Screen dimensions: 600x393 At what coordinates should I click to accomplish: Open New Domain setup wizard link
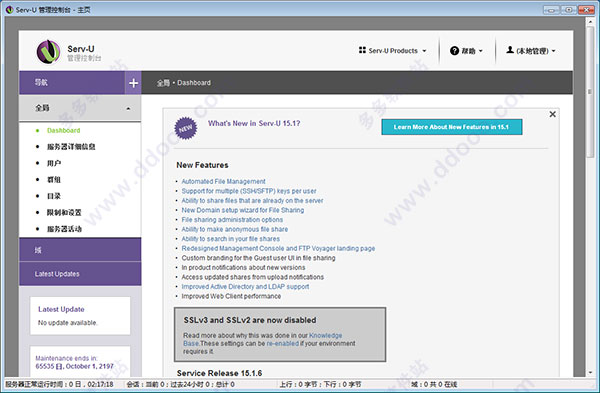(243, 210)
